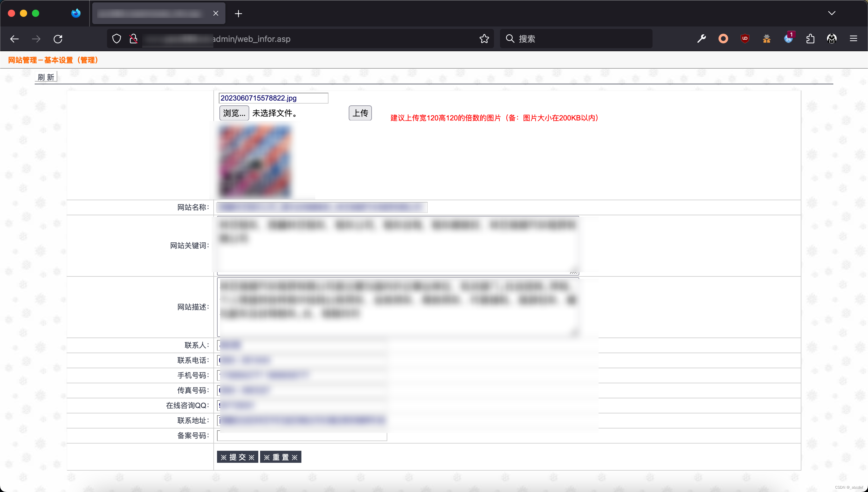Open a new tab with plus
Screen dimensions: 868x492
tap(238, 14)
